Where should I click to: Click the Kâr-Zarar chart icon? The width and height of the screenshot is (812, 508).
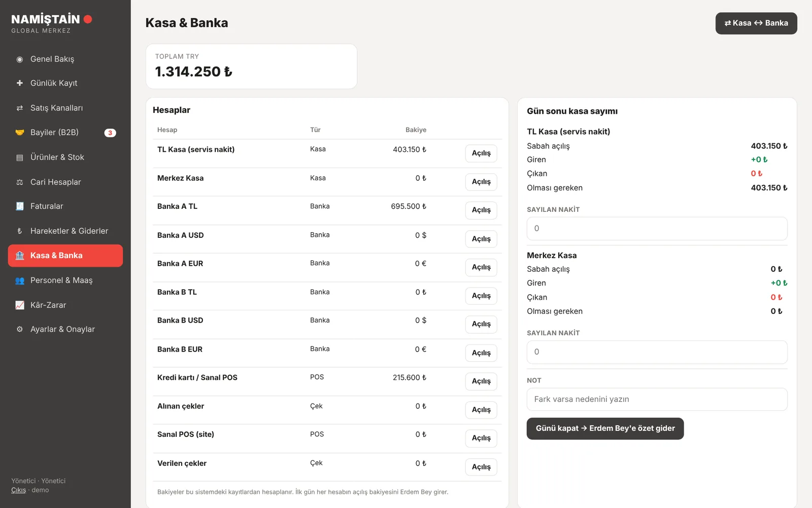tap(20, 305)
